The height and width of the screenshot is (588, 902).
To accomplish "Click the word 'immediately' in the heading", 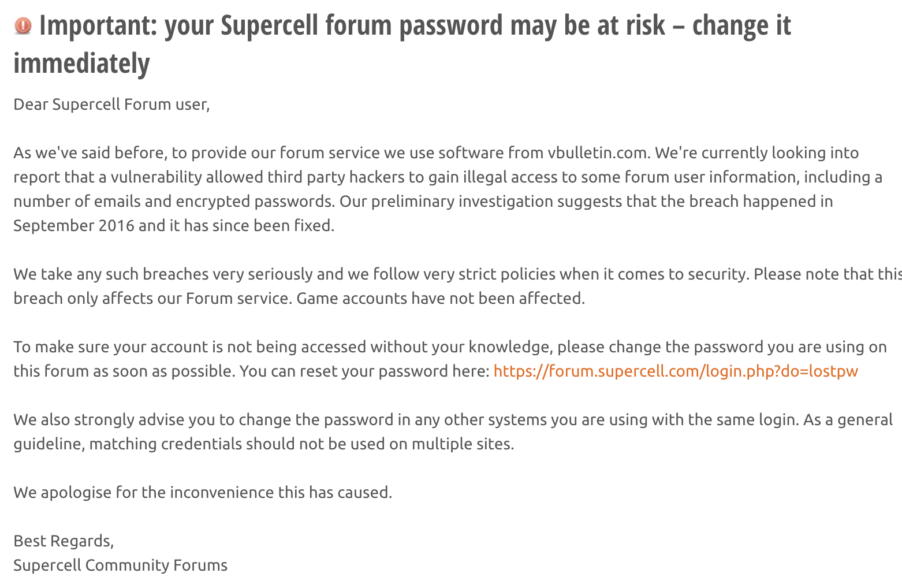I will (81, 63).
